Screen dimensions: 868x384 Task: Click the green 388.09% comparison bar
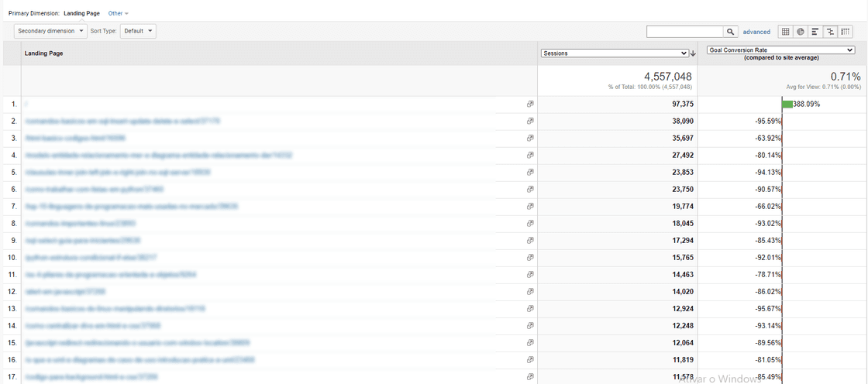tap(787, 104)
